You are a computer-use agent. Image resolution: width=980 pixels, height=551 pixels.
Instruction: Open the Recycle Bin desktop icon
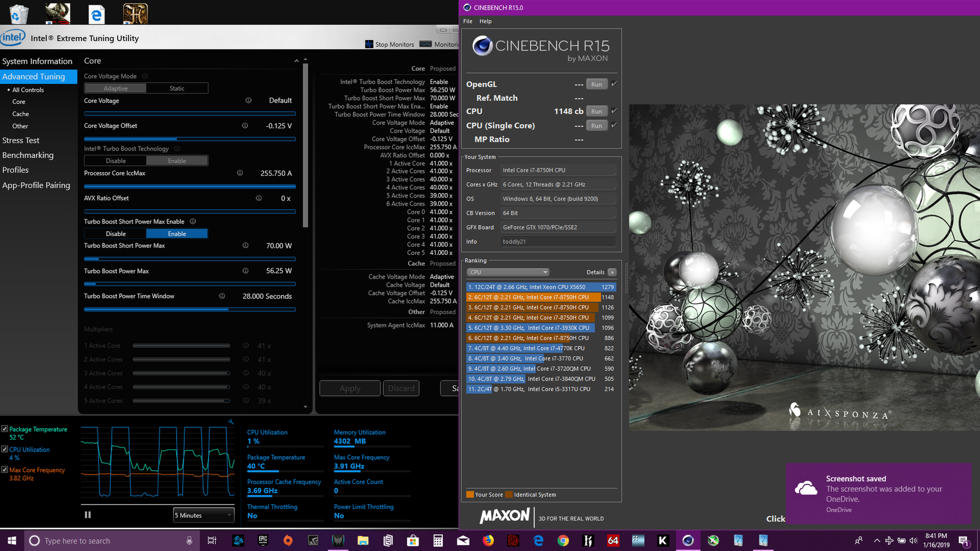point(19,14)
